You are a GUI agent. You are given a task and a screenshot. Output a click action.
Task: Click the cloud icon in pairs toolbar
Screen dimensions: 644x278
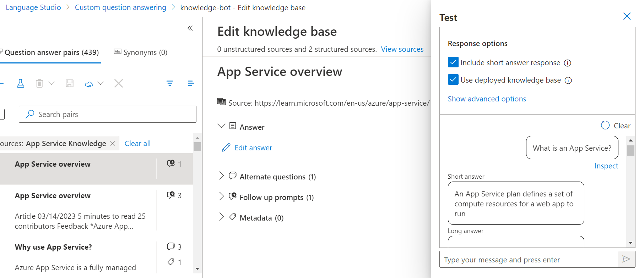tap(89, 84)
